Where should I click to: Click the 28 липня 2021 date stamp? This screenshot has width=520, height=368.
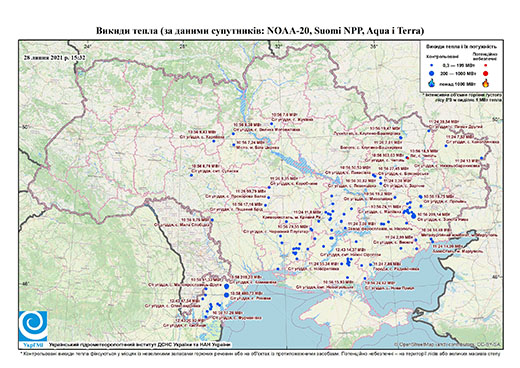[54, 57]
